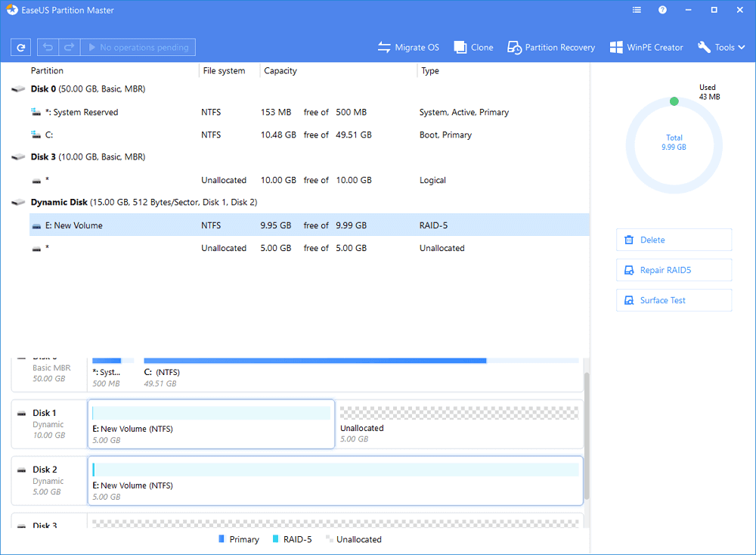Click the Undo arrow icon
The image size is (756, 555).
48,48
